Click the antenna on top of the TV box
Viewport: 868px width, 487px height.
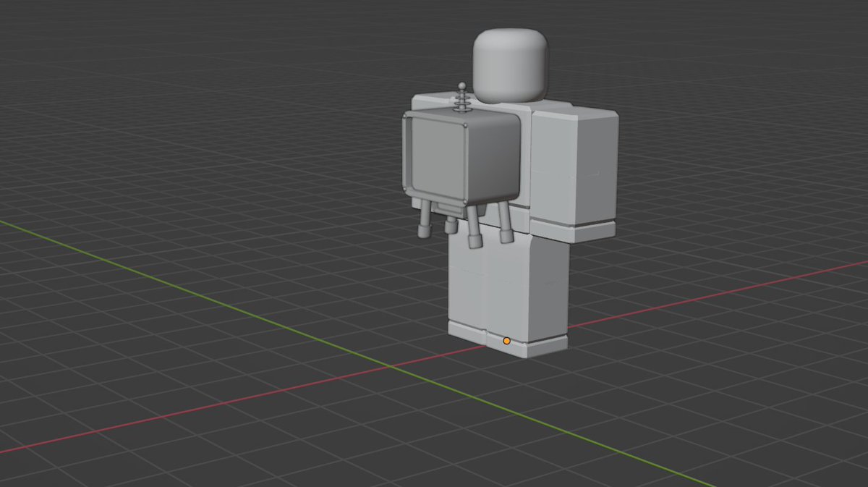pyautogui.click(x=462, y=98)
